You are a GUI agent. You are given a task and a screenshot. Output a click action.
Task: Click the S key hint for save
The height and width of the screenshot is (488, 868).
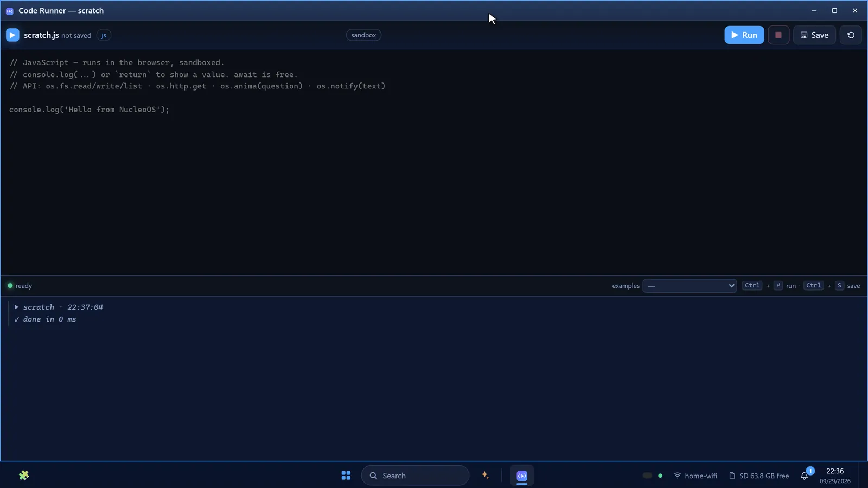click(x=839, y=286)
